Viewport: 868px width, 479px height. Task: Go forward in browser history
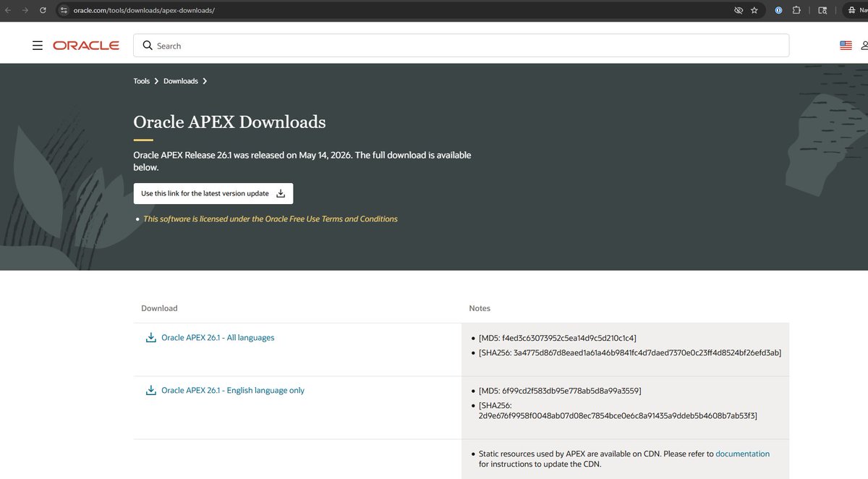[25, 10]
